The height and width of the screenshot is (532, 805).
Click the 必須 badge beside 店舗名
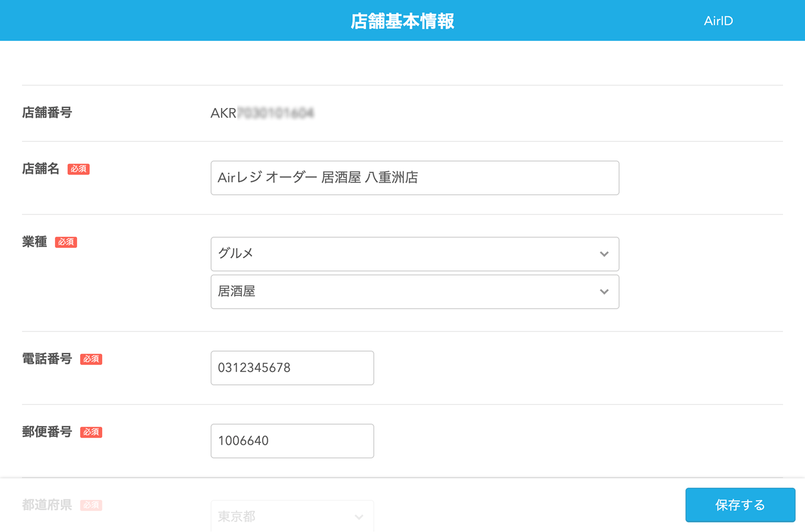(78, 169)
